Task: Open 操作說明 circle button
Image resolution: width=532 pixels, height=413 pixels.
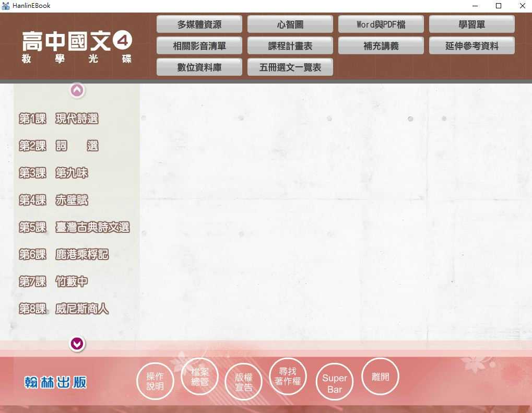Action: (x=155, y=381)
